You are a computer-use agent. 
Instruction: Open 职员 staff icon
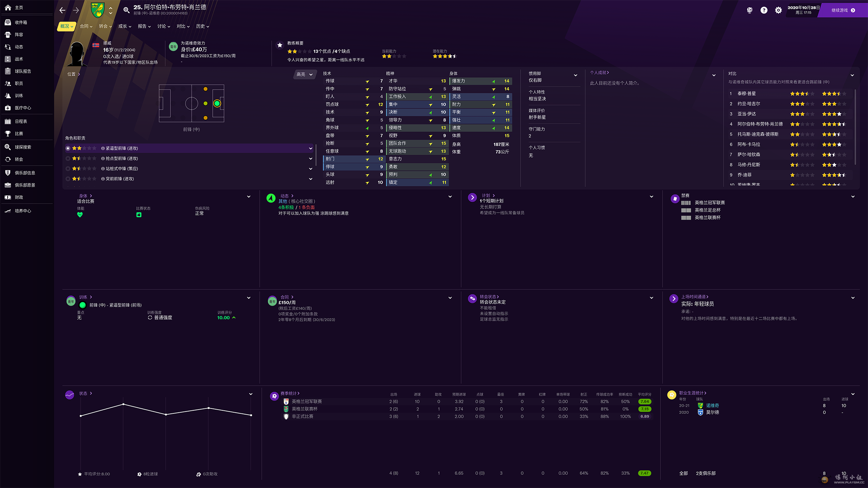8,83
